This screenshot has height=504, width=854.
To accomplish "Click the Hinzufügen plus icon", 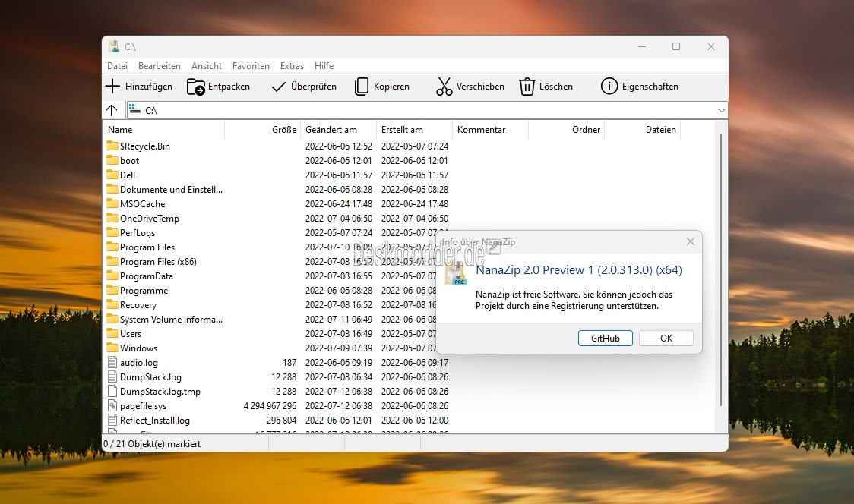I will [x=112, y=86].
